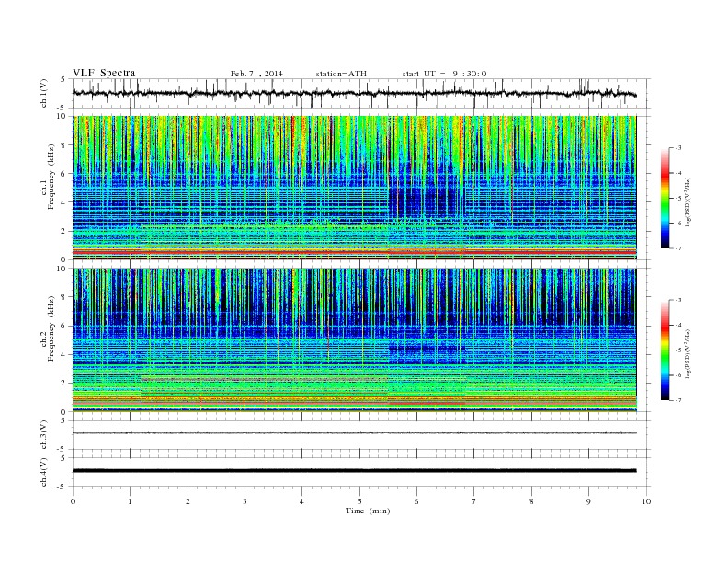The width and height of the screenshot is (728, 563).
Task: Click the '0' tick label on the time axis
Action: click(73, 501)
